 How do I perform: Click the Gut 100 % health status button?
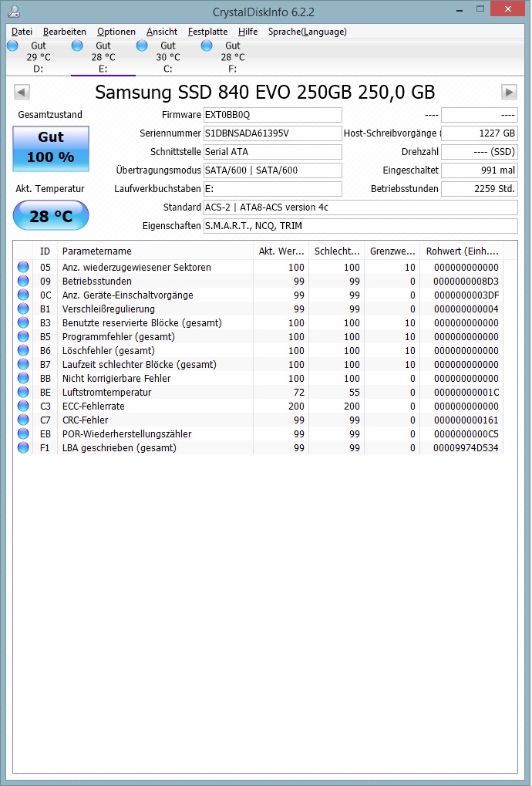click(x=51, y=149)
